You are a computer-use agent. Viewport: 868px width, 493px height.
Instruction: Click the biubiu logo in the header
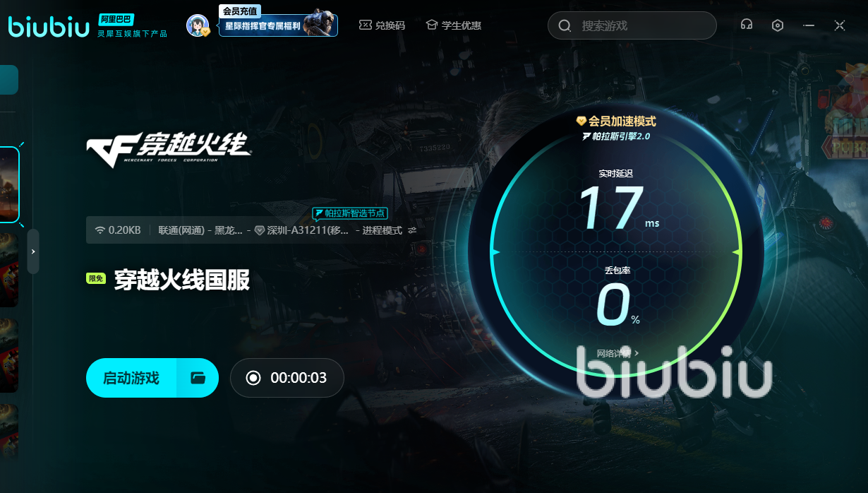click(x=48, y=25)
